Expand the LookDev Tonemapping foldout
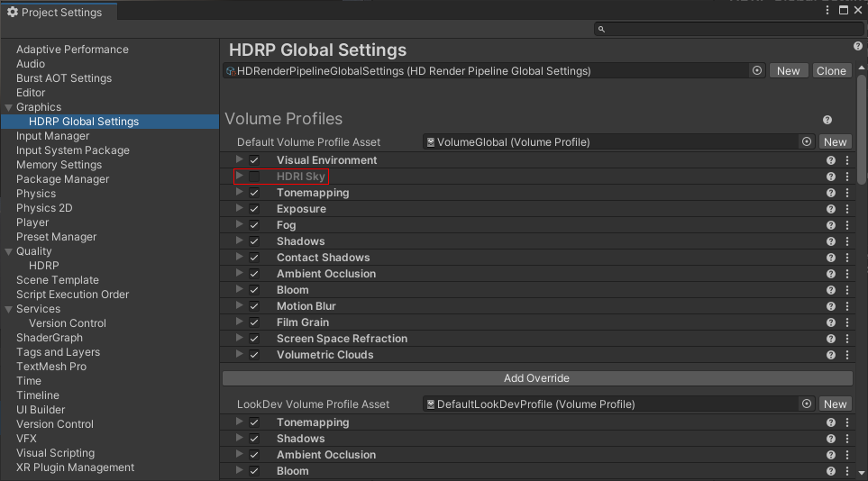868x481 pixels. (x=239, y=422)
